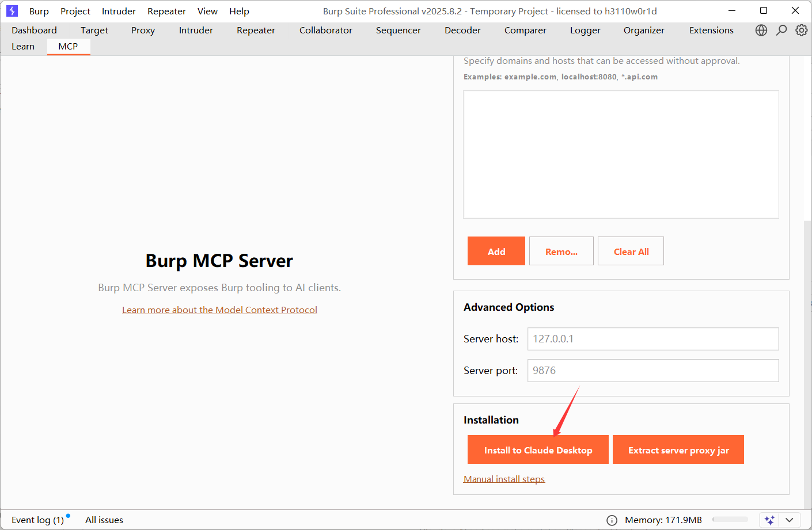The width and height of the screenshot is (812, 530).
Task: Click the info icon beside Memory
Action: [612, 520]
